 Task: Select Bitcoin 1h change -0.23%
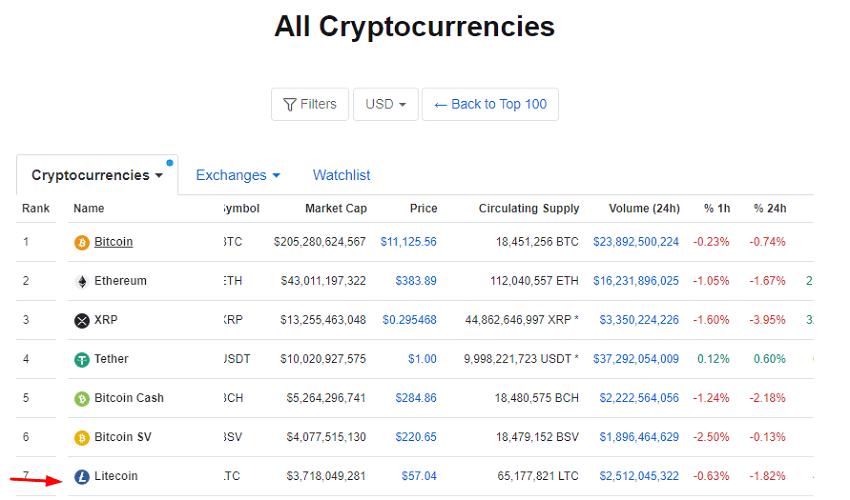click(x=711, y=242)
